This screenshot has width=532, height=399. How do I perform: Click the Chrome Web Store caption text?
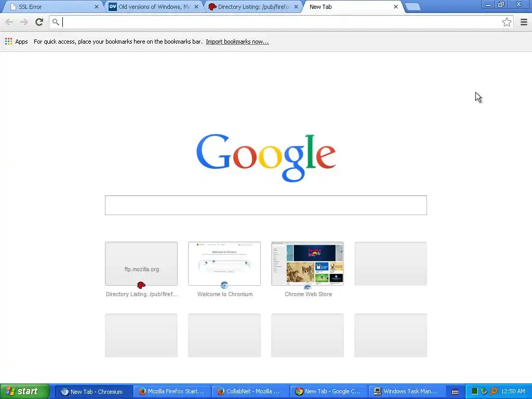308,294
